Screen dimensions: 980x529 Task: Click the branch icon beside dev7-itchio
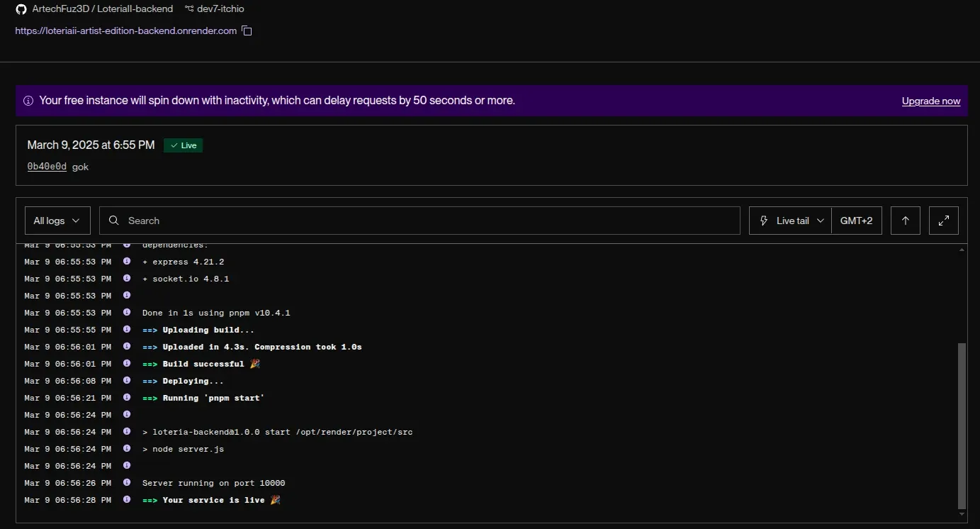pos(189,9)
